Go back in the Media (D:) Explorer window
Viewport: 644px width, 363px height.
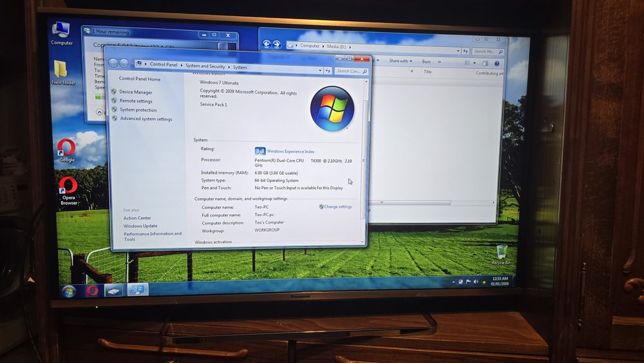(x=267, y=44)
